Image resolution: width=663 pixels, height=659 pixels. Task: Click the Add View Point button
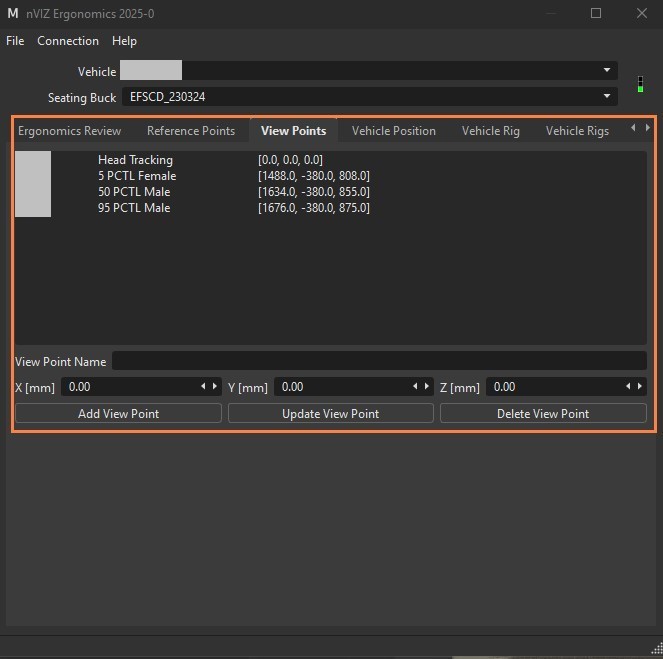pos(118,413)
